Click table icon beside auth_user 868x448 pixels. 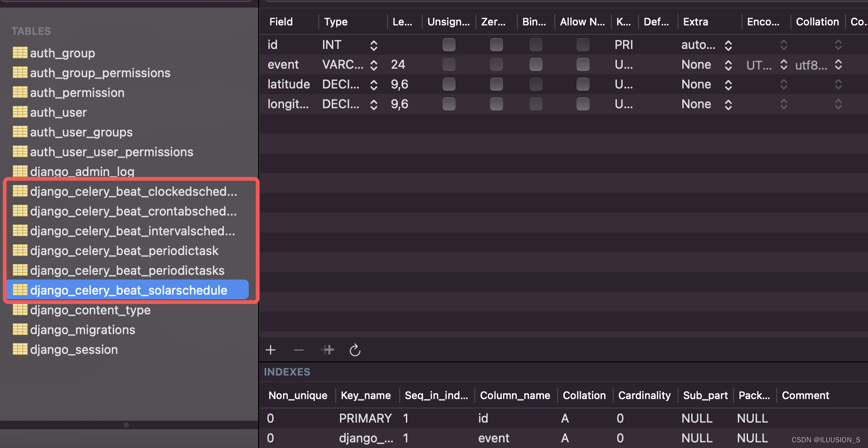point(20,112)
